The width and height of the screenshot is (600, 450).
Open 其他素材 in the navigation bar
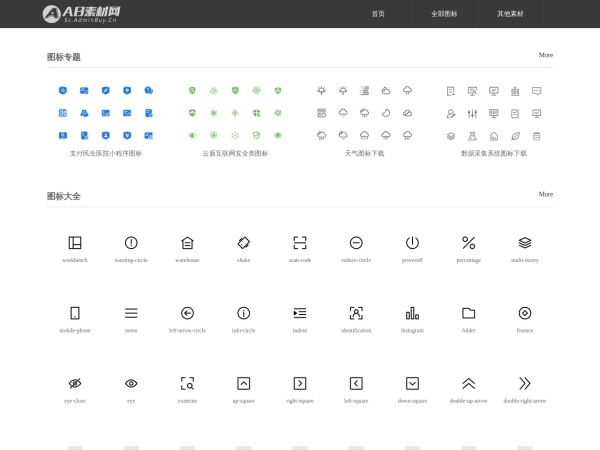(510, 14)
